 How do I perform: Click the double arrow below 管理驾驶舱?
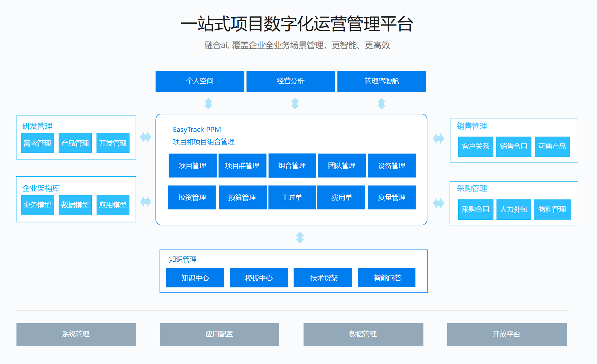point(381,104)
